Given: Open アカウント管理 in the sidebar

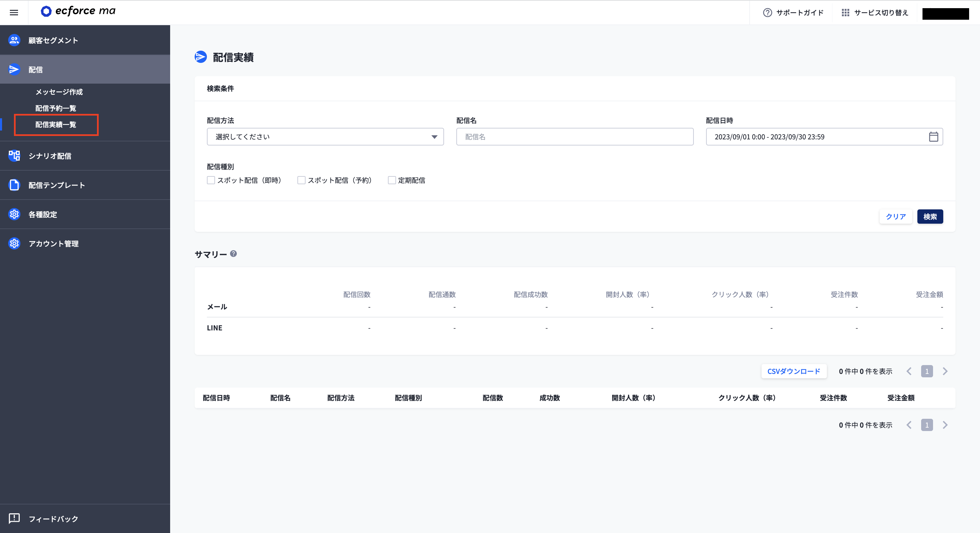Looking at the screenshot, I should 54,244.
